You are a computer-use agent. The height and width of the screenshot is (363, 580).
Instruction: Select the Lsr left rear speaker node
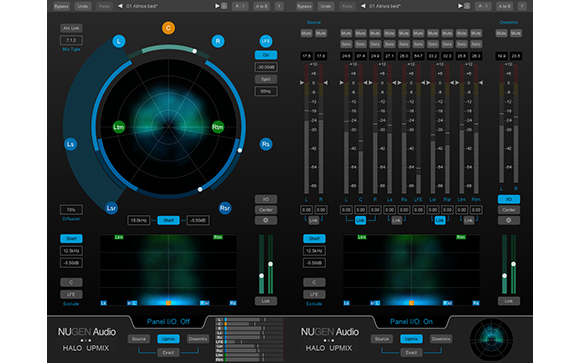point(111,208)
